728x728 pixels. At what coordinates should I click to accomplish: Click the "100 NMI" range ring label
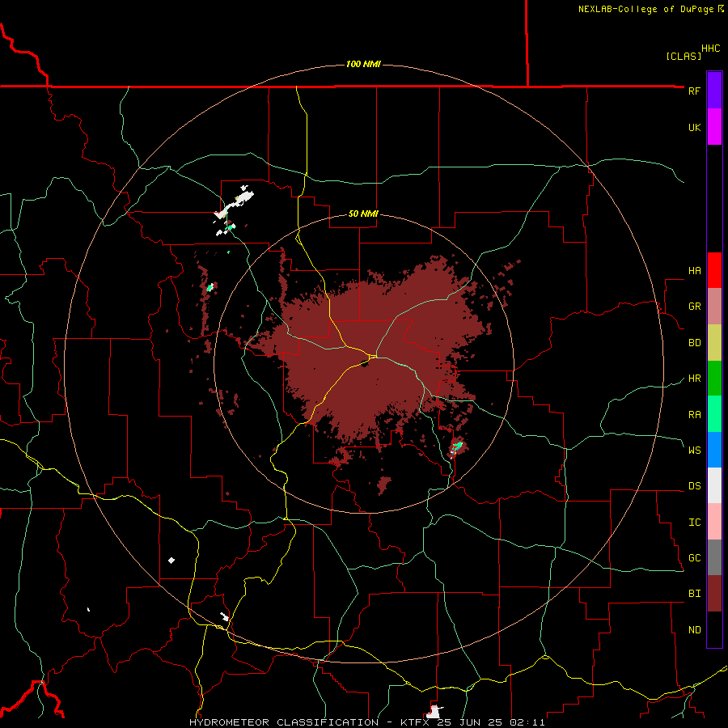pyautogui.click(x=363, y=64)
